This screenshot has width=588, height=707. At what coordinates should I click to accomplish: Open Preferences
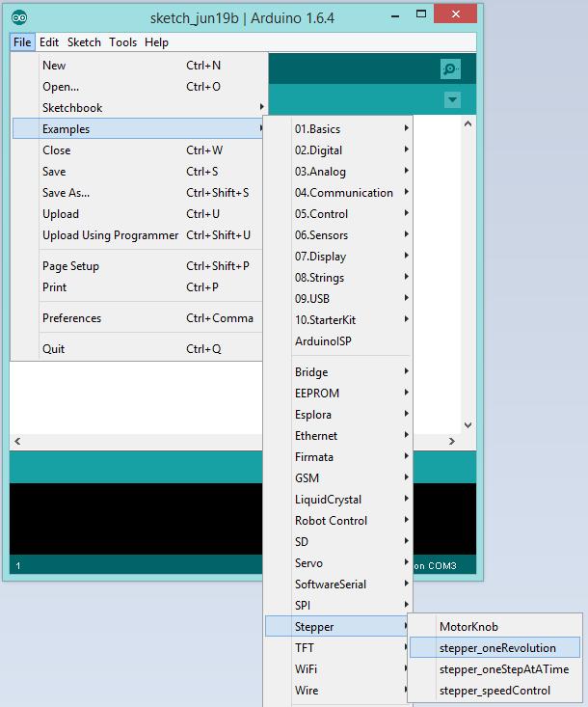tap(138, 318)
